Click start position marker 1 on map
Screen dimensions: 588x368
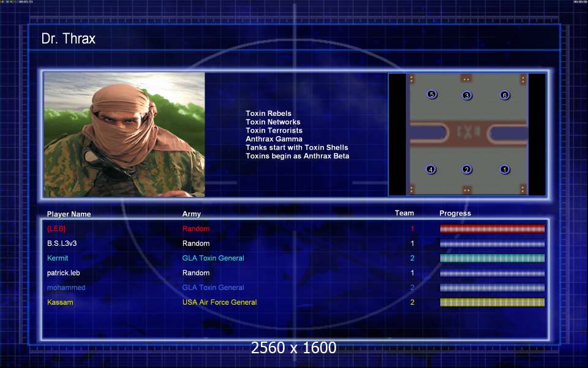point(505,169)
